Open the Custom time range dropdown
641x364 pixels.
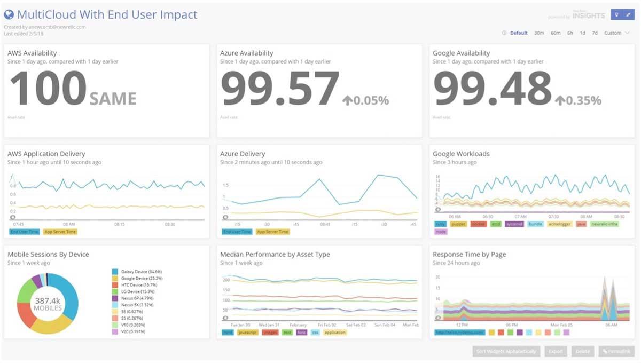tap(613, 33)
